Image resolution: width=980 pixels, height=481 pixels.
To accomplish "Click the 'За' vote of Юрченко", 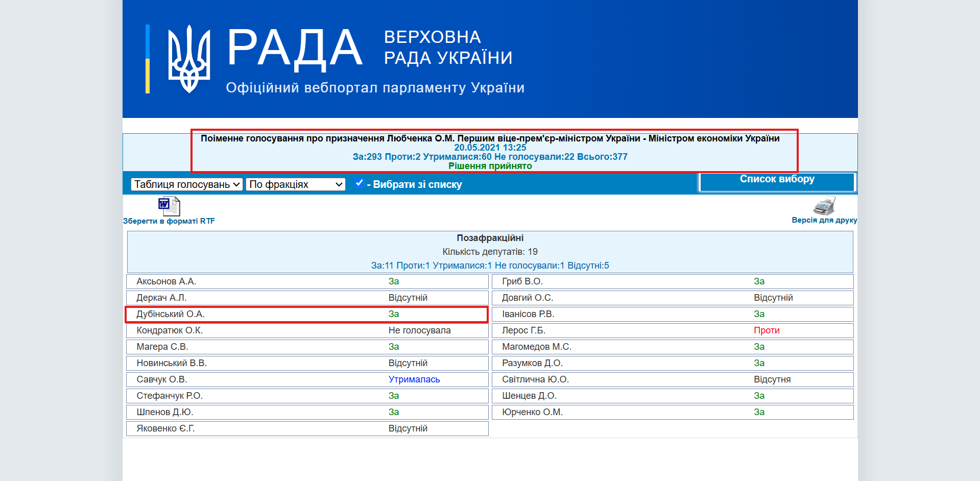I will pos(759,412).
